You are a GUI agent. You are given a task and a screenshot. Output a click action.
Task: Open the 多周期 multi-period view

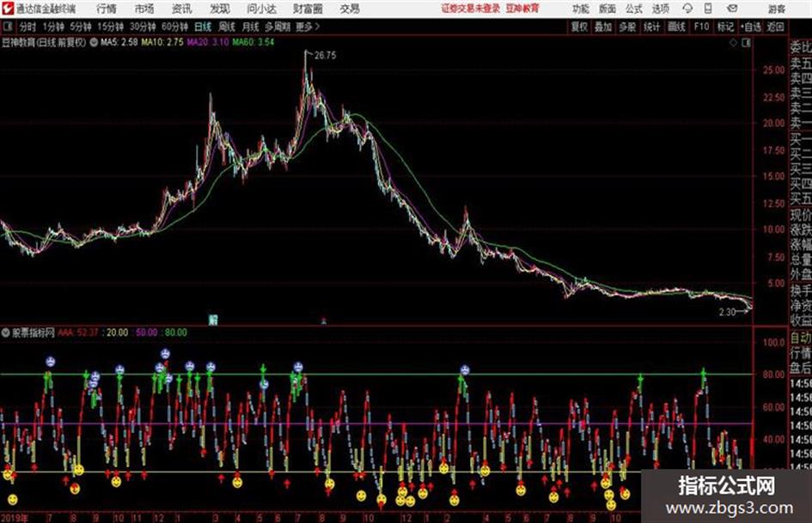point(278,27)
